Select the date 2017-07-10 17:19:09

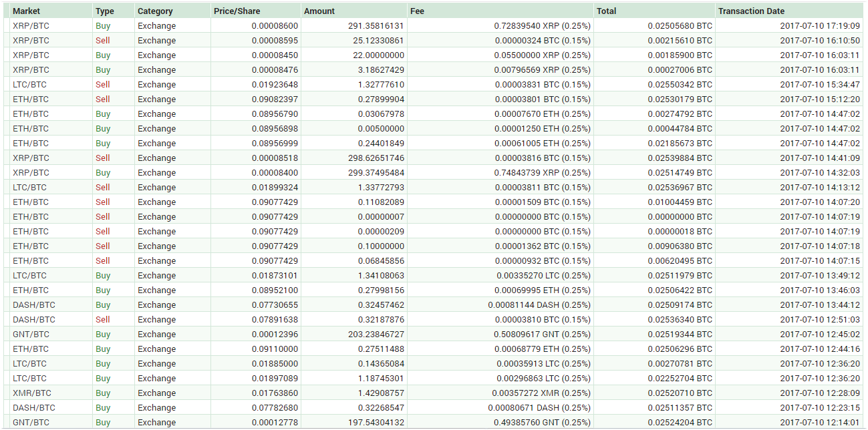[x=820, y=25]
